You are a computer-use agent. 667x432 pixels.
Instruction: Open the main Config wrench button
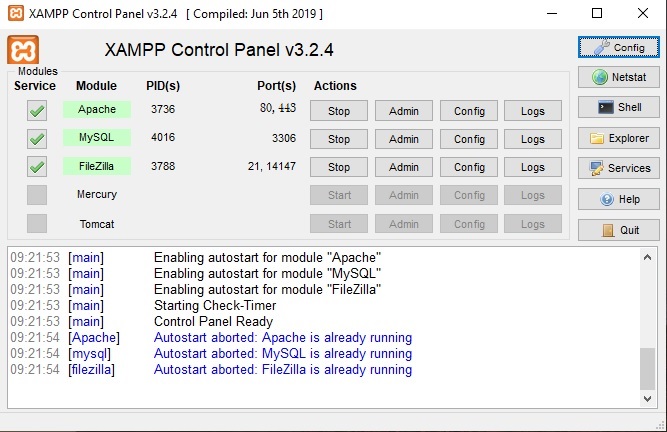601,47
